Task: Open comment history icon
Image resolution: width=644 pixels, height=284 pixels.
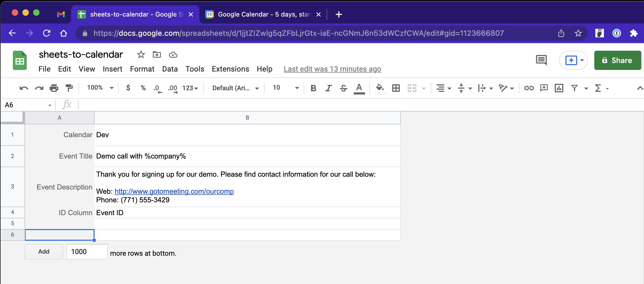Action: click(x=541, y=60)
